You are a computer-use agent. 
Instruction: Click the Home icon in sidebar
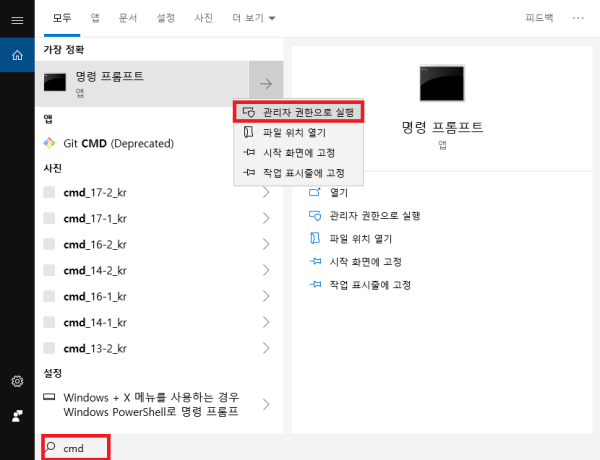[17, 55]
